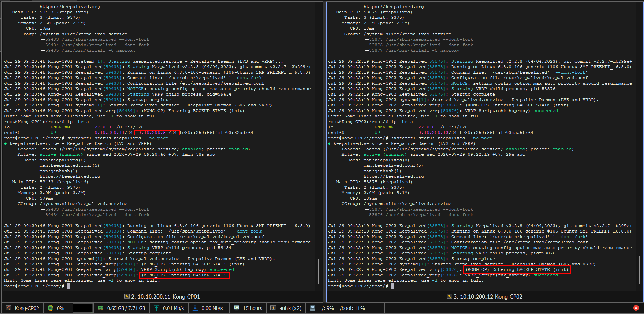Screen dimensions: 644x314
Task: Click the 'anhlx (x2)' users text
Action: 290,308
